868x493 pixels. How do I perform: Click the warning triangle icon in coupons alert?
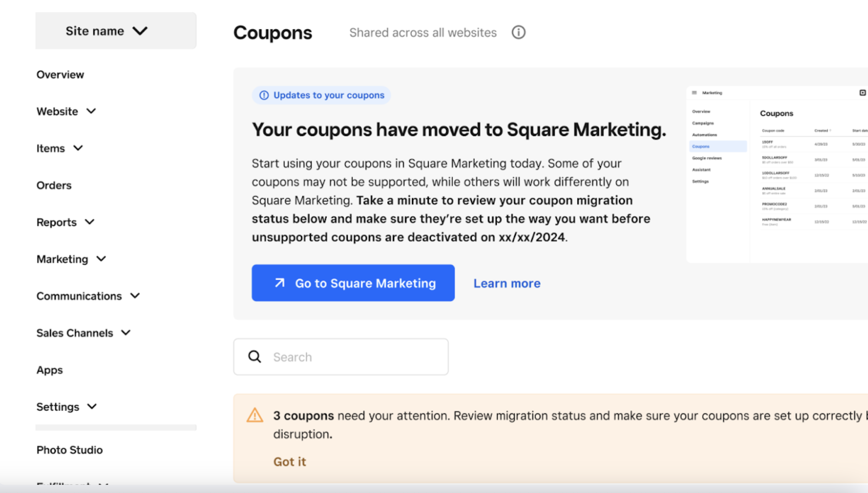255,415
